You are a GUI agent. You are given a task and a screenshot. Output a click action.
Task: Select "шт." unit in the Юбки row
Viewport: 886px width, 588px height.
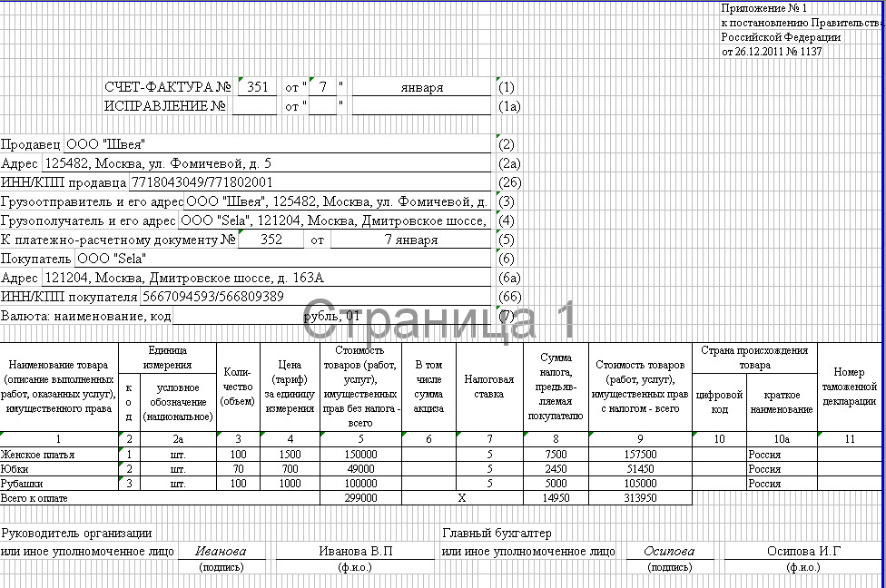coord(178,469)
